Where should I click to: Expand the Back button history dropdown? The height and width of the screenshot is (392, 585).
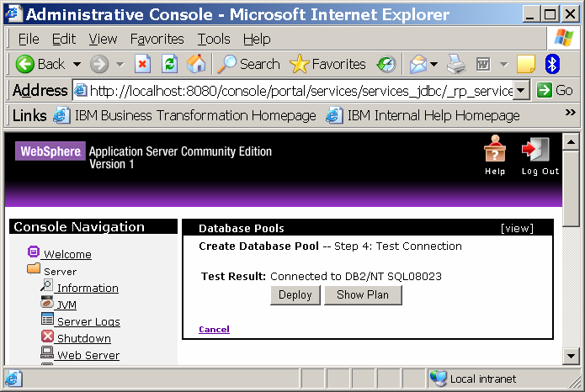[77, 64]
